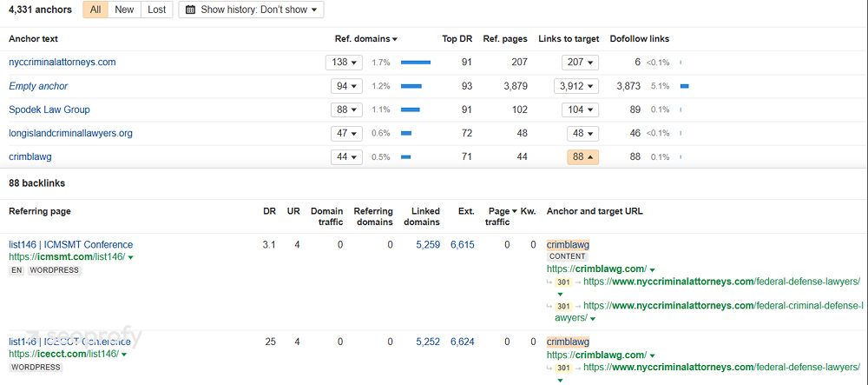Open second crimblawg.com target URL
Screen dimensions: 868x385
coord(597,355)
